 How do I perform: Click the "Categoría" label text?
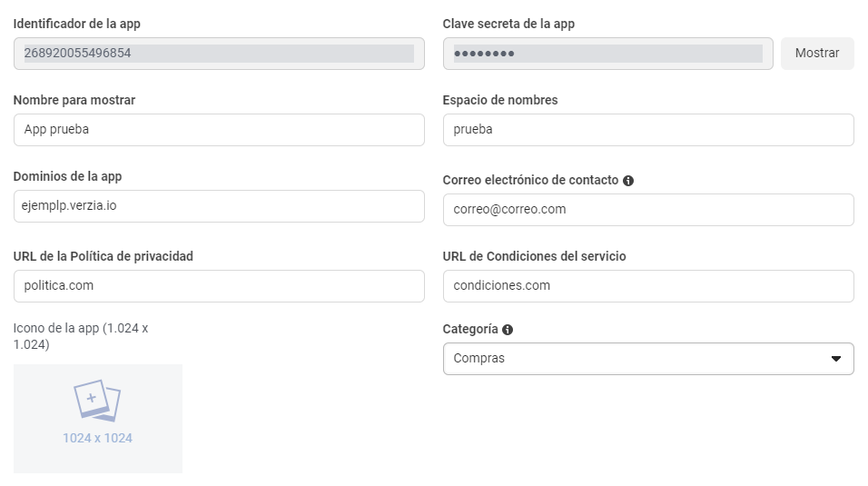[470, 330]
